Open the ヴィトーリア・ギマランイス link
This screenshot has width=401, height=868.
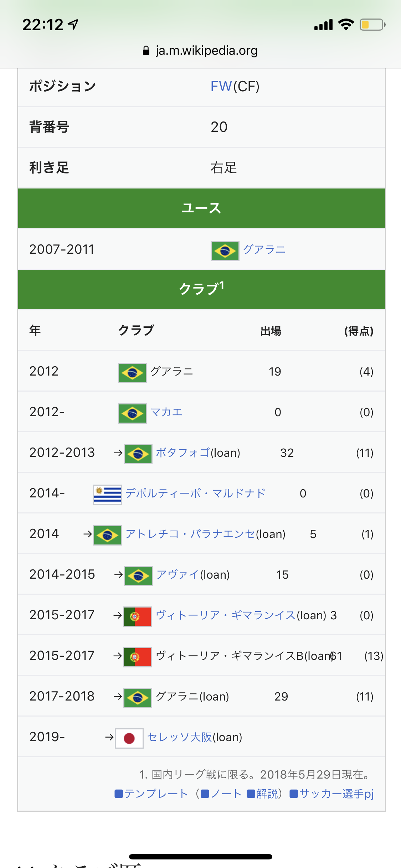225,615
